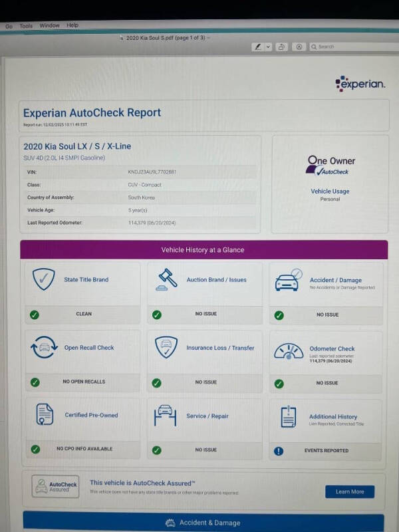Click the PDF title dropdown chevron
The height and width of the screenshot is (532, 399).
(x=209, y=38)
